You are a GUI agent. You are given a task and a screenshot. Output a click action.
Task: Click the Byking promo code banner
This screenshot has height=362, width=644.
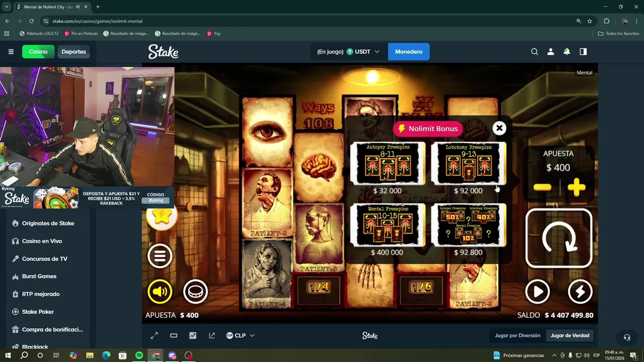87,197
